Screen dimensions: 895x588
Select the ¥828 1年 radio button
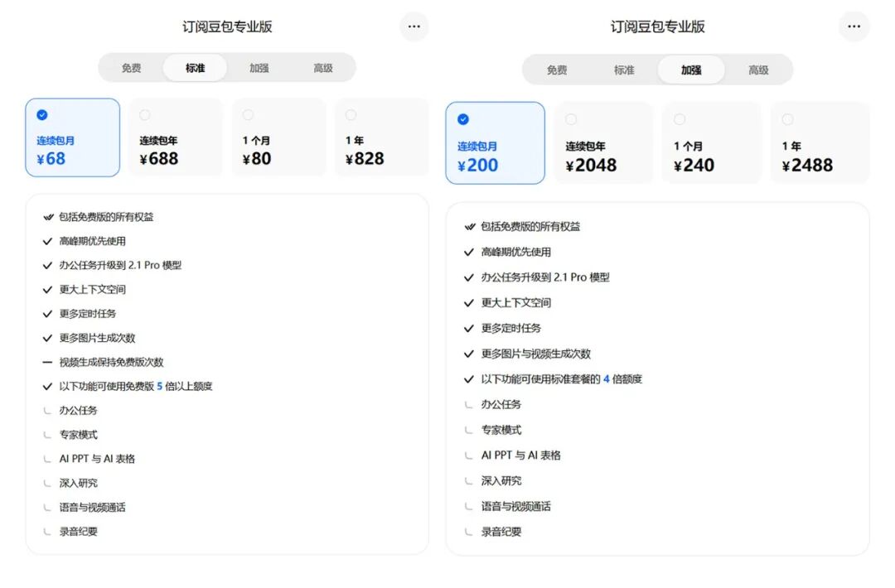[351, 115]
